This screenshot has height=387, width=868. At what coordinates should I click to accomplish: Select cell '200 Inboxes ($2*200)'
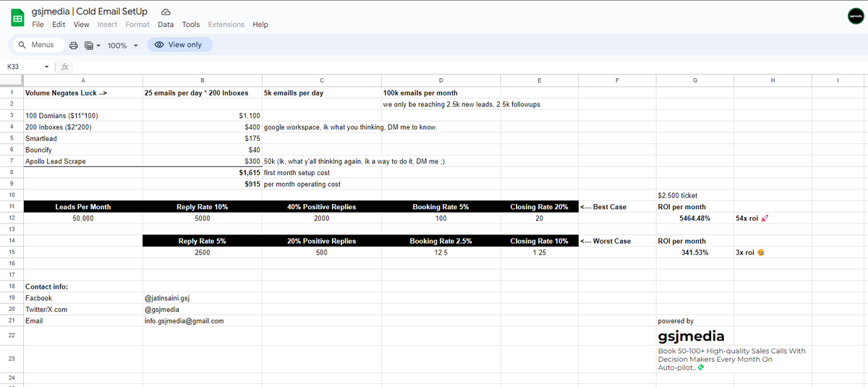click(82, 127)
